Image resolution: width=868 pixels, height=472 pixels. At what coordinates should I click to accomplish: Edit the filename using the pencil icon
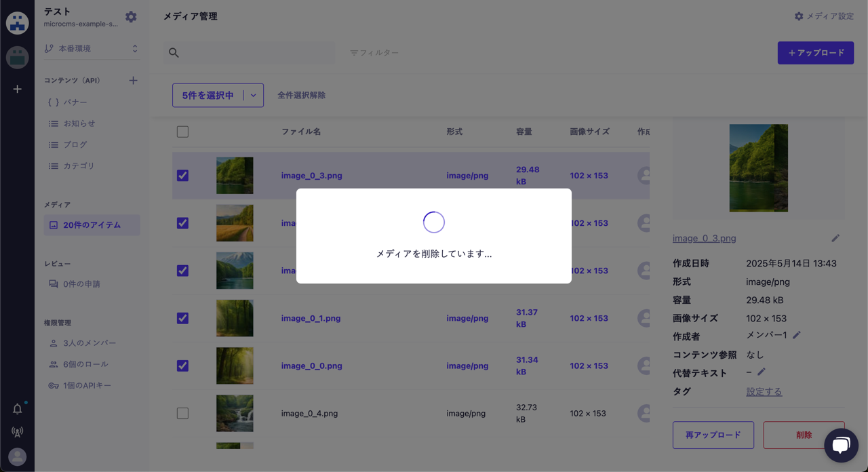(835, 237)
